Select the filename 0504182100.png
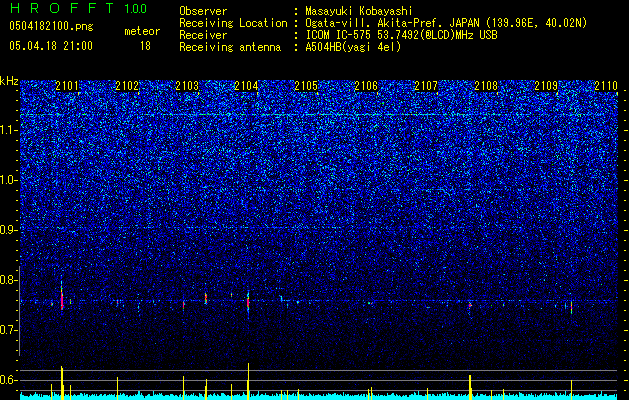Viewport: 629px width, 400px height. click(x=51, y=27)
